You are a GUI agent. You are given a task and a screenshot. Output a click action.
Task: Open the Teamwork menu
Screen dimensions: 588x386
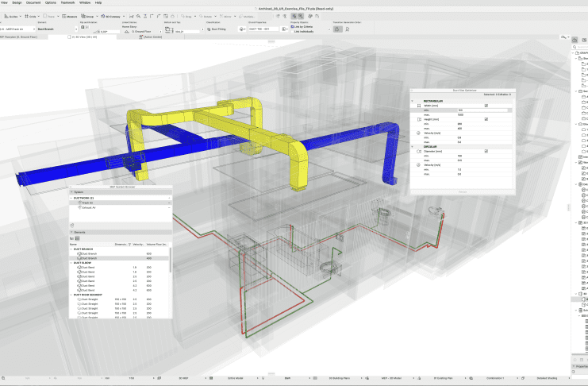[68, 2]
